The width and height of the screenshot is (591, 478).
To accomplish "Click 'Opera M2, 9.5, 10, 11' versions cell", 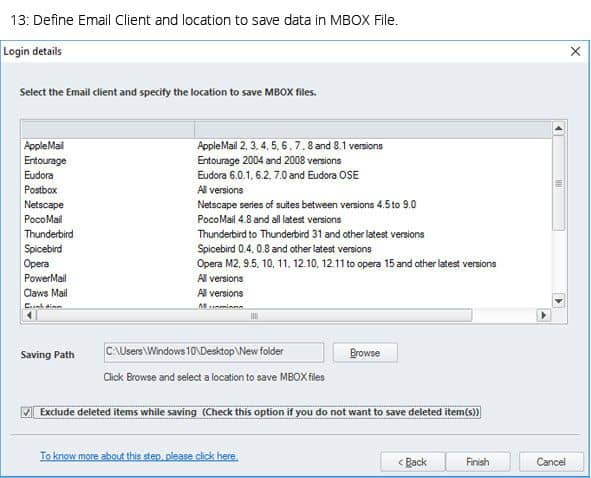I will pyautogui.click(x=346, y=264).
